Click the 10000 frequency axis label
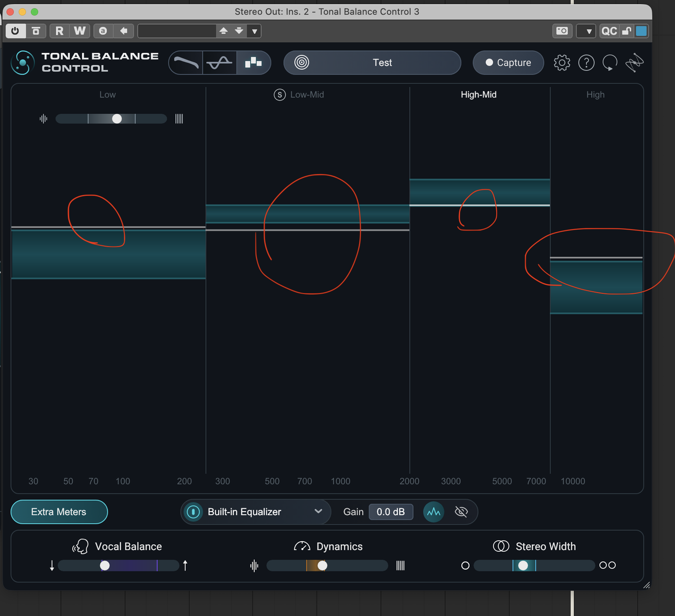675x616 pixels. click(573, 482)
